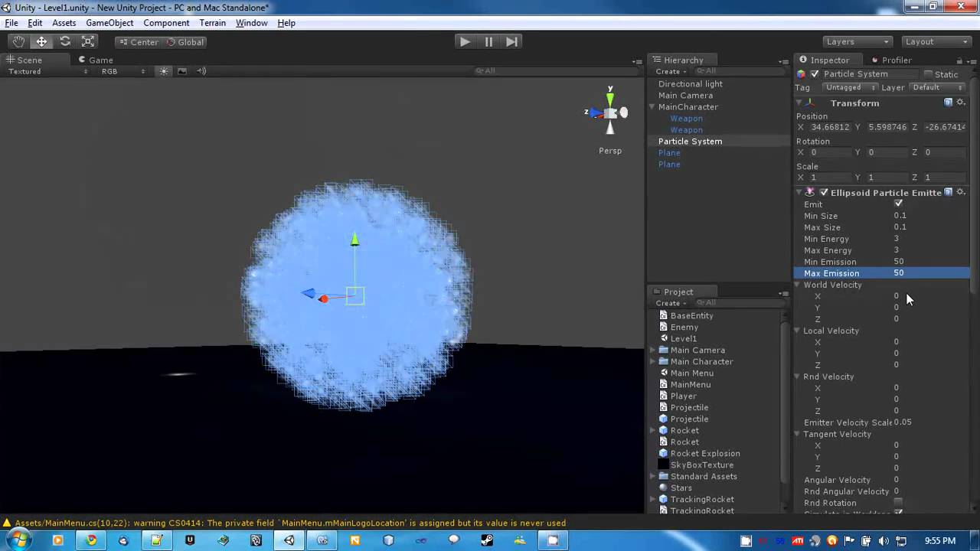
Task: Select the Move (translate) tool
Action: tap(41, 42)
